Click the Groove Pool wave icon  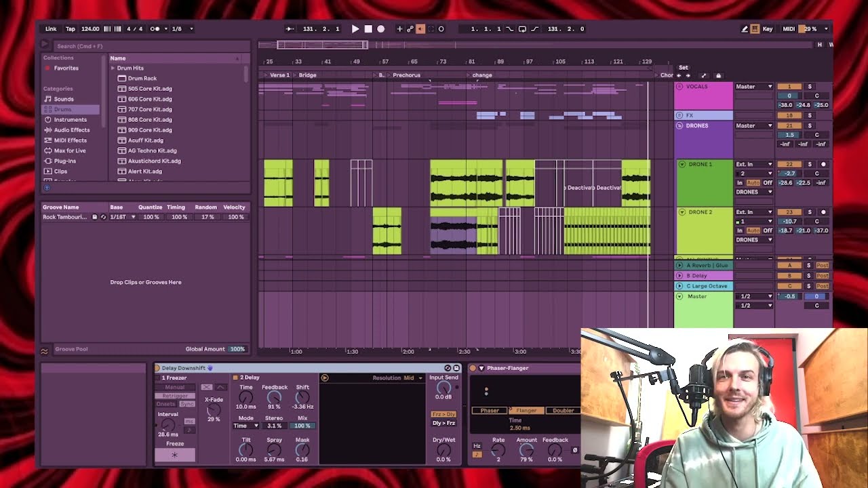45,351
